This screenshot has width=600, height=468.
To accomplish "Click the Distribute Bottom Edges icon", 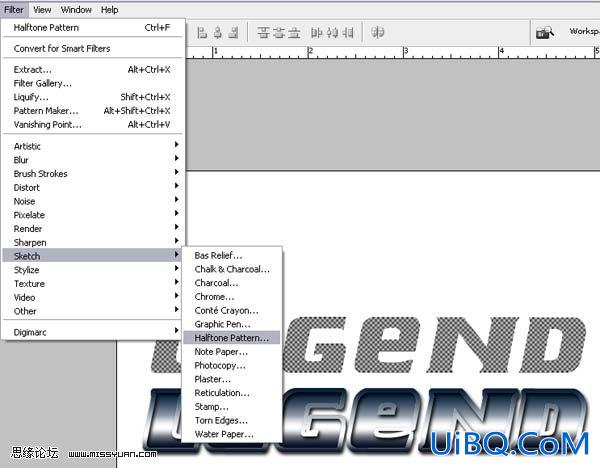I will point(294,33).
